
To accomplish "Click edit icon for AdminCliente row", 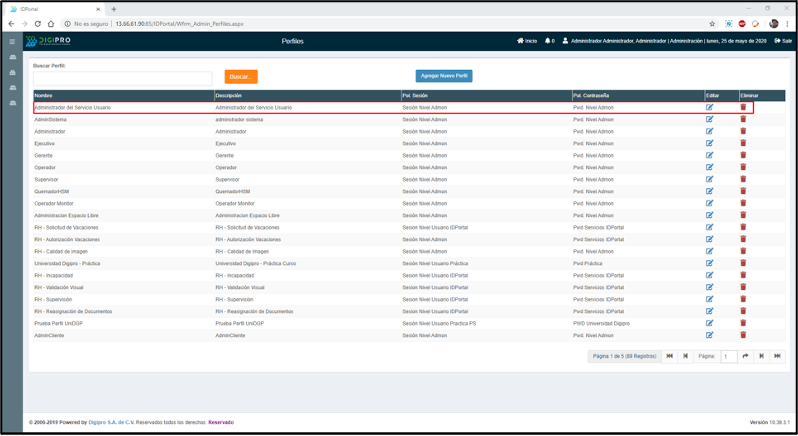I will click(709, 335).
